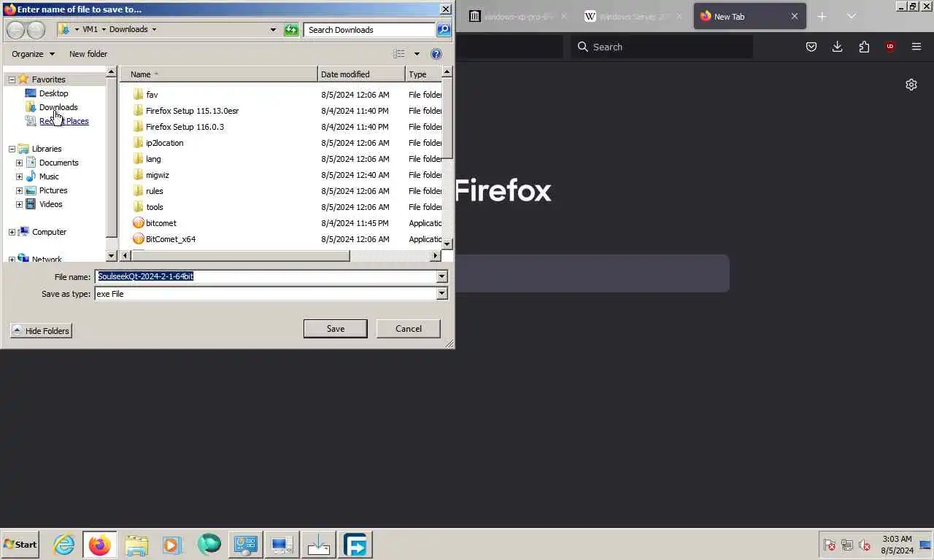The height and width of the screenshot is (560, 934).
Task: Click the Save button
Action: (336, 329)
